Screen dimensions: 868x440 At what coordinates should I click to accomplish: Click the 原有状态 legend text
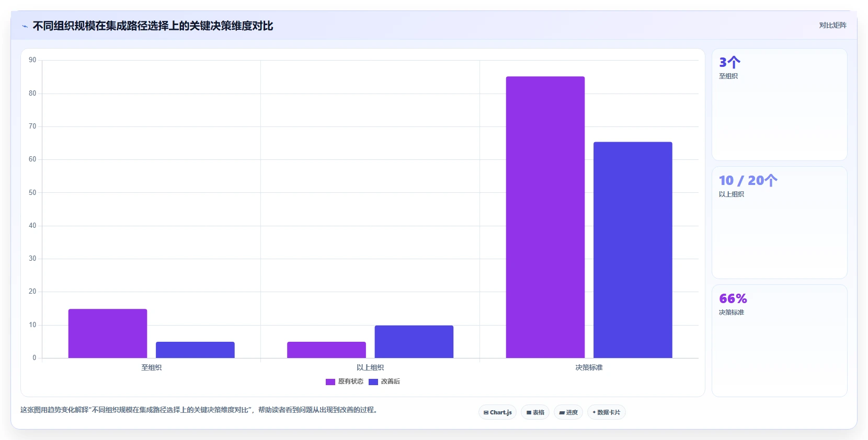coord(350,381)
